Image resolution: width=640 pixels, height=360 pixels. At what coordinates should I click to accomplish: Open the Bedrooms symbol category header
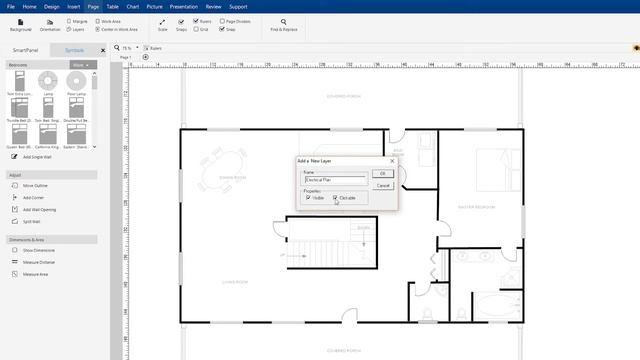[x=37, y=65]
